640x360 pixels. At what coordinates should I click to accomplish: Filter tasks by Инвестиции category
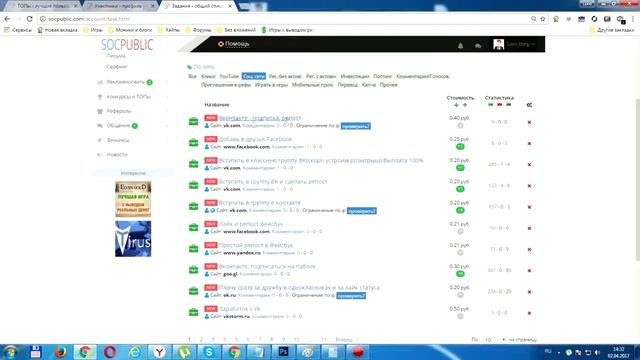tap(355, 76)
